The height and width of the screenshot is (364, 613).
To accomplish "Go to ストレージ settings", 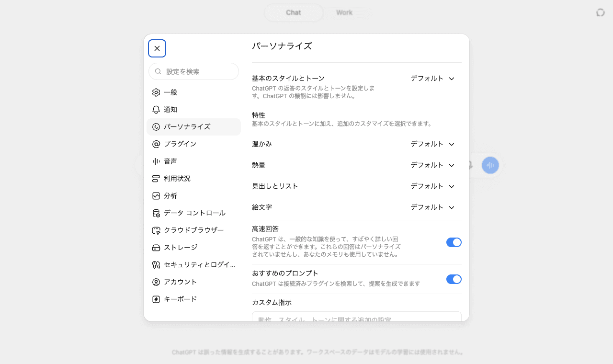I will (x=193, y=248).
